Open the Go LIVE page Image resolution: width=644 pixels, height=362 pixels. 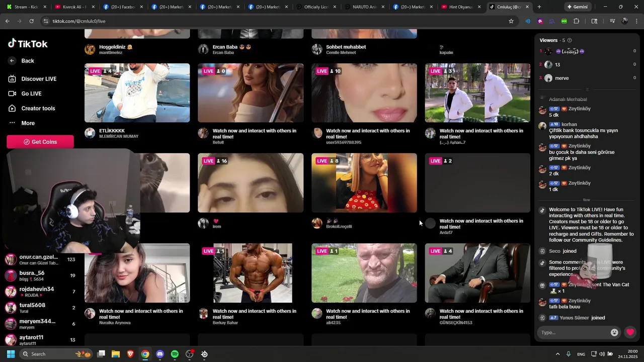(25, 94)
